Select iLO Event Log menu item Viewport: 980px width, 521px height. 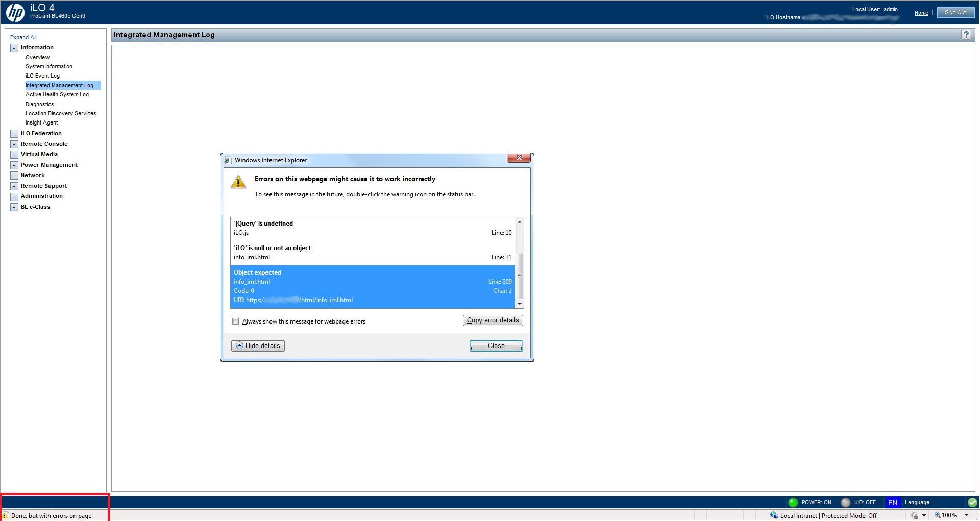point(42,76)
